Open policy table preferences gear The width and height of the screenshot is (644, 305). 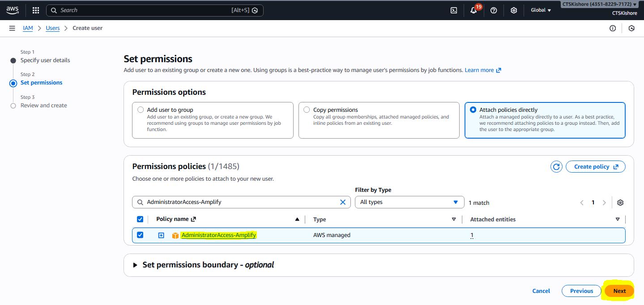click(620, 203)
